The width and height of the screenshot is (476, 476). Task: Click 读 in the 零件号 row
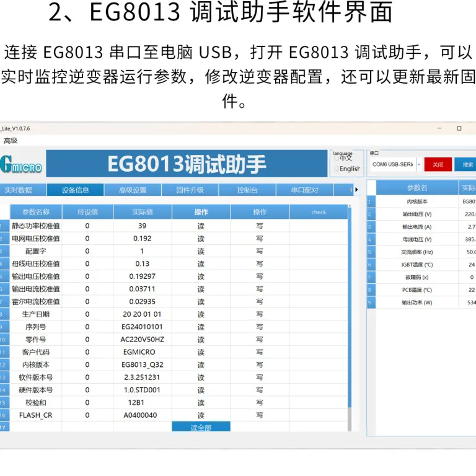click(x=201, y=340)
